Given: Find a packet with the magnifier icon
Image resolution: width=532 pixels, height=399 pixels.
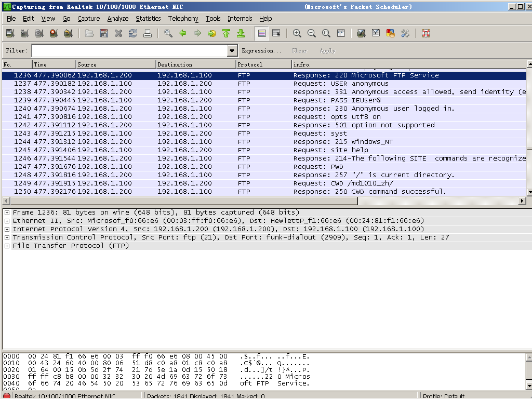Looking at the screenshot, I should pos(168,33).
